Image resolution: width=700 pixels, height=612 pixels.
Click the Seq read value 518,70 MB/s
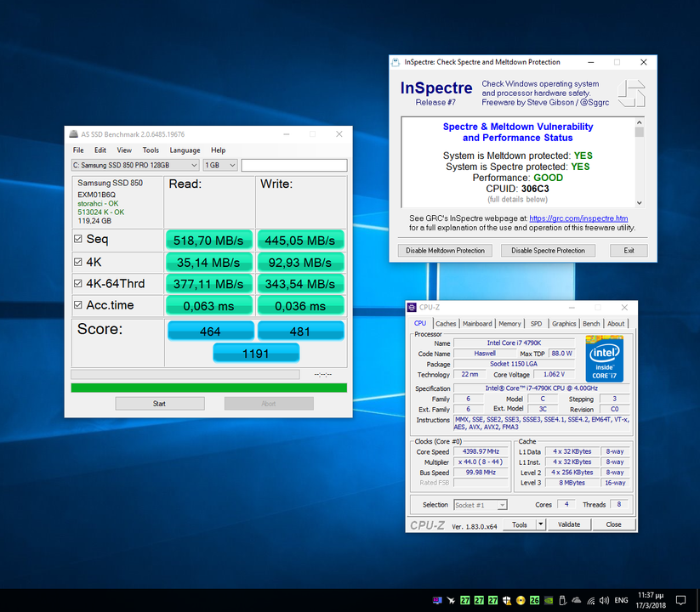pos(208,240)
